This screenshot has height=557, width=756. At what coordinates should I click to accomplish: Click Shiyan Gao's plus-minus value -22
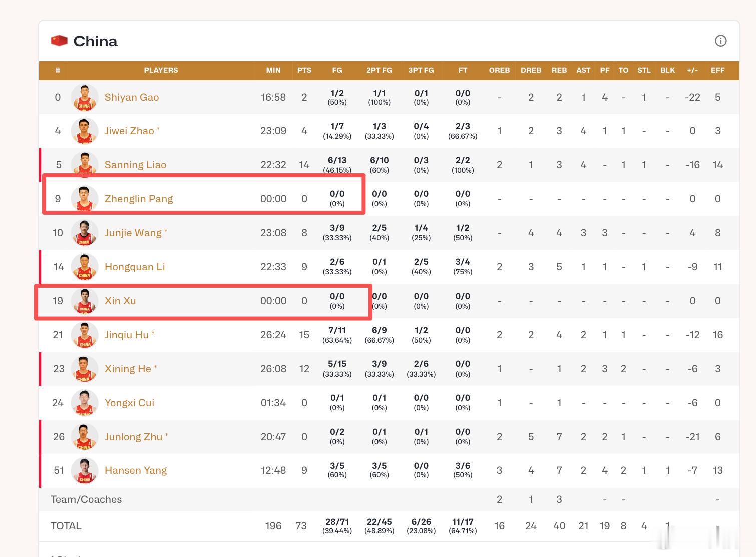[692, 97]
